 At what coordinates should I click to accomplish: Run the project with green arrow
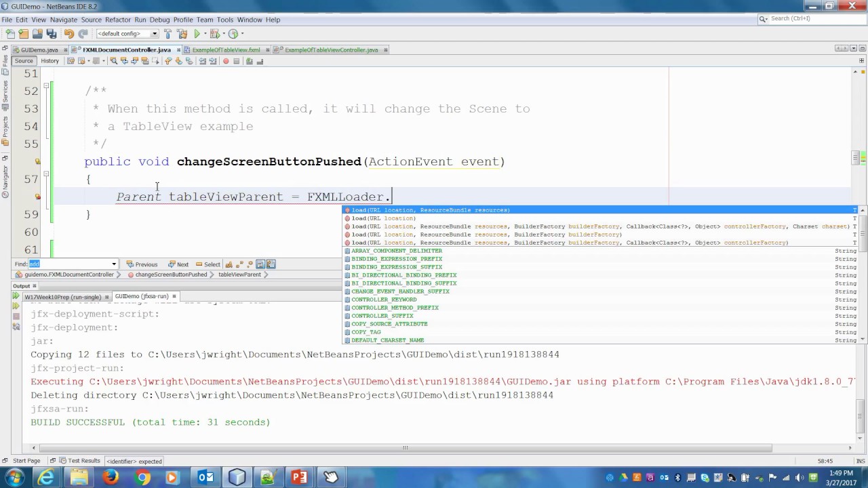click(197, 34)
